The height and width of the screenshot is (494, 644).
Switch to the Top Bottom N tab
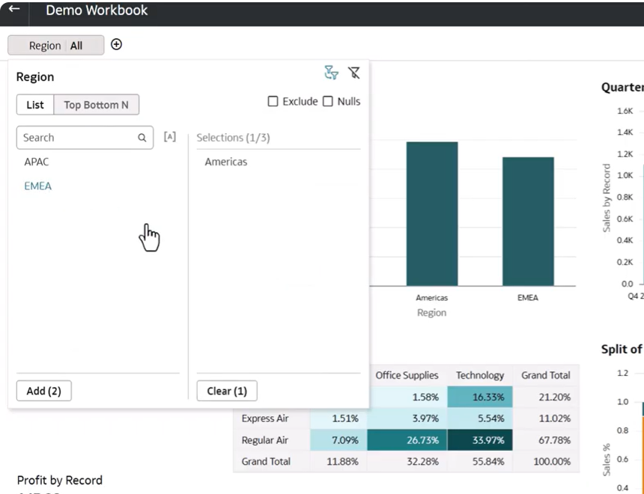pyautogui.click(x=96, y=105)
